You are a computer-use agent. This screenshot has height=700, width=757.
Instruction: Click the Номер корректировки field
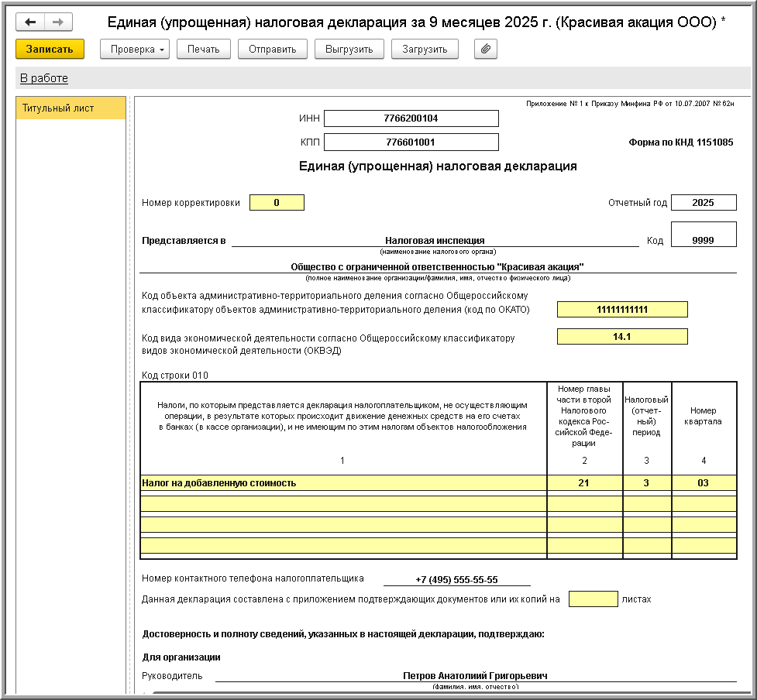coord(277,203)
